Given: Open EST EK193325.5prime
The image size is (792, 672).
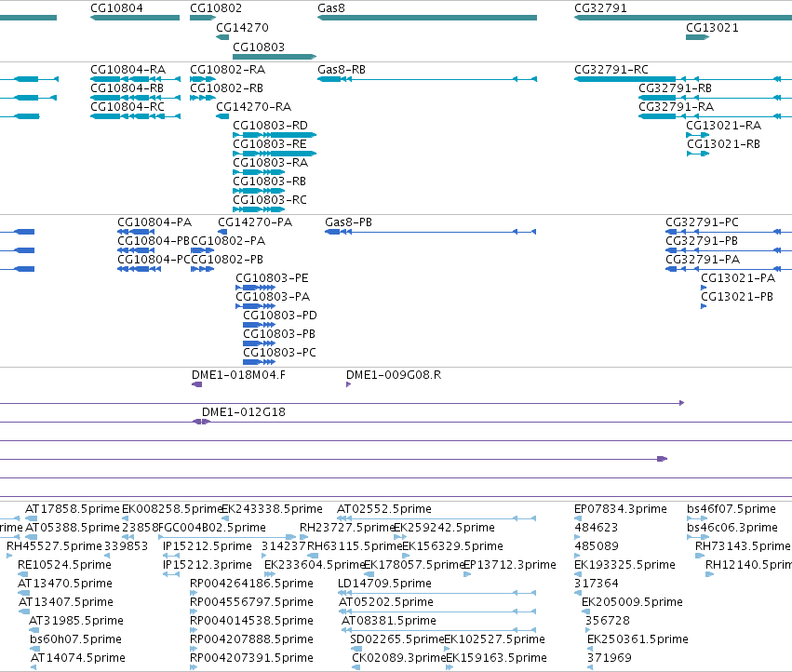Looking at the screenshot, I should 578,574.
